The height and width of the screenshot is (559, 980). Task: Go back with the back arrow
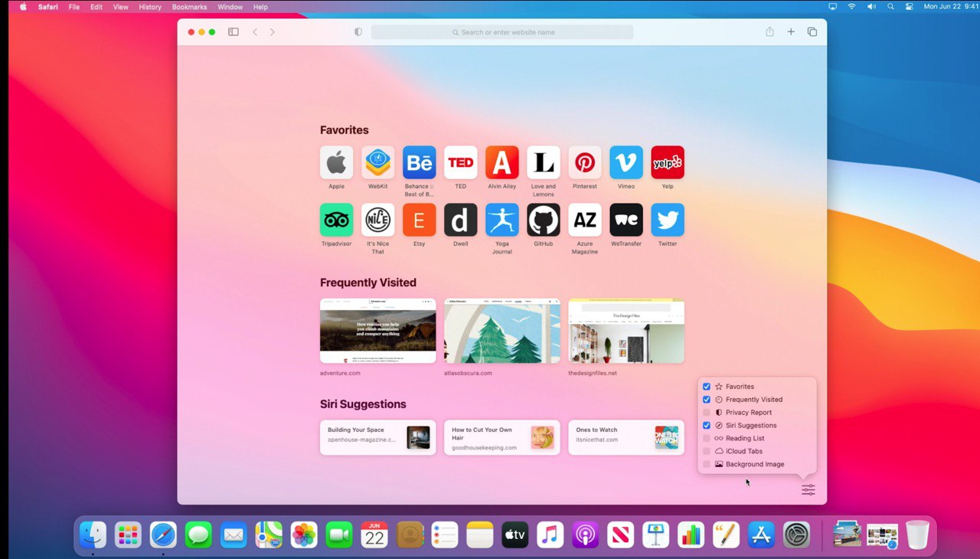(x=255, y=32)
